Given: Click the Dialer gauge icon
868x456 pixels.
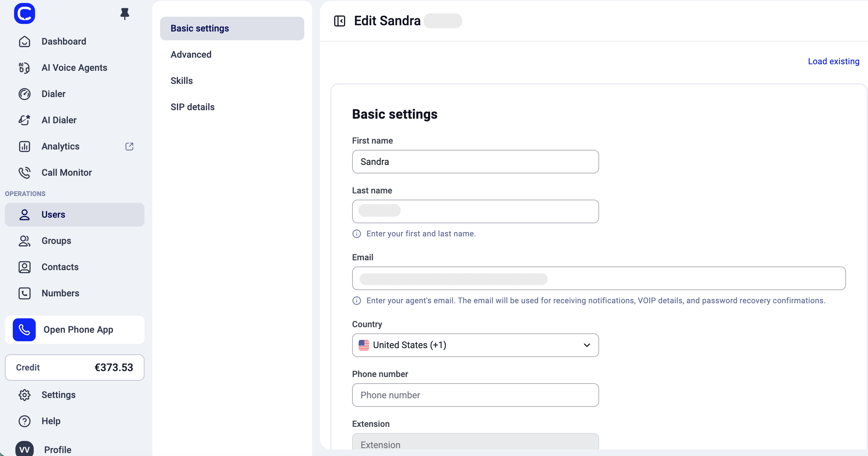Looking at the screenshot, I should click(x=24, y=94).
